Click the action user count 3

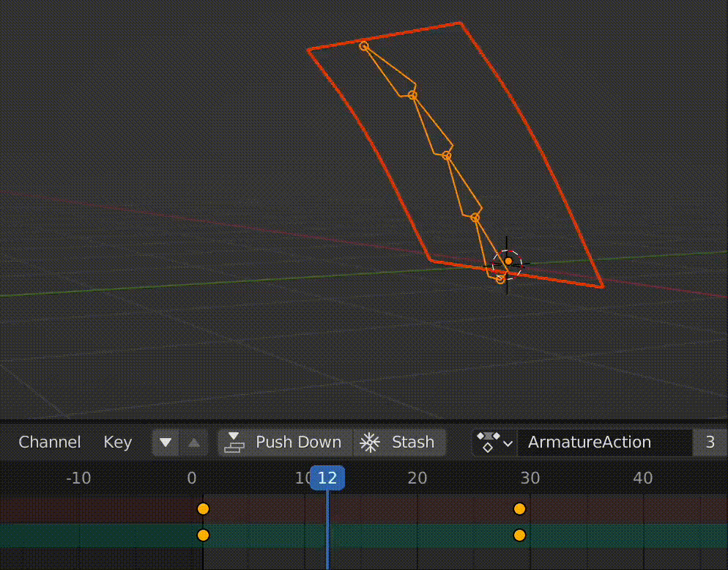pos(710,443)
